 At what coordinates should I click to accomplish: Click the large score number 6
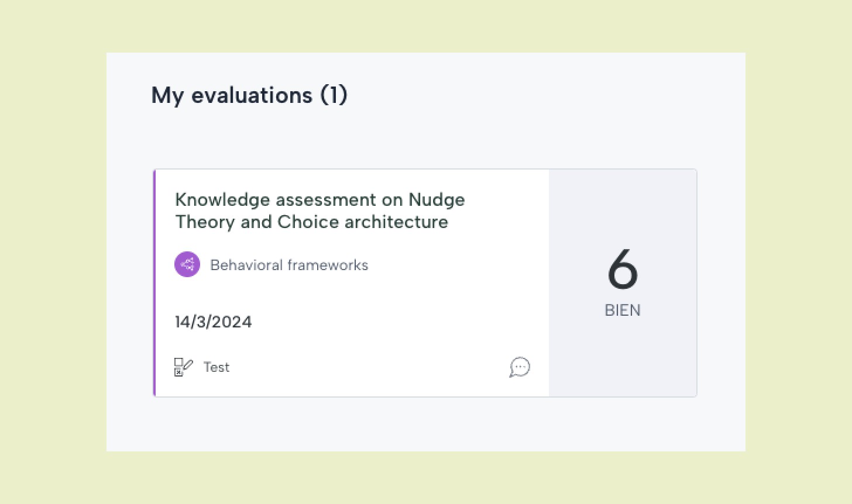click(623, 269)
